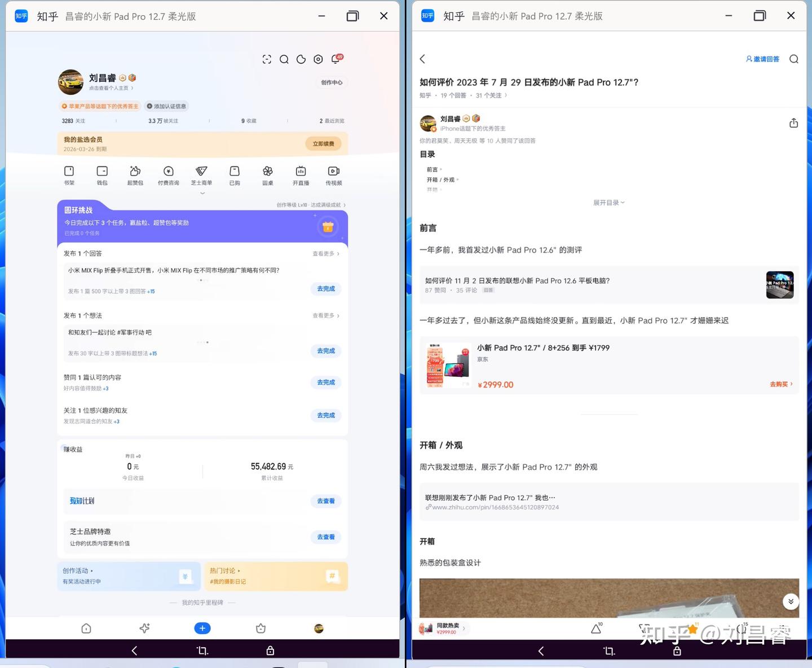This screenshot has height=668, width=812.
Task: Click 去完成 for the 发布 1 个回答 task
Action: [x=326, y=289]
